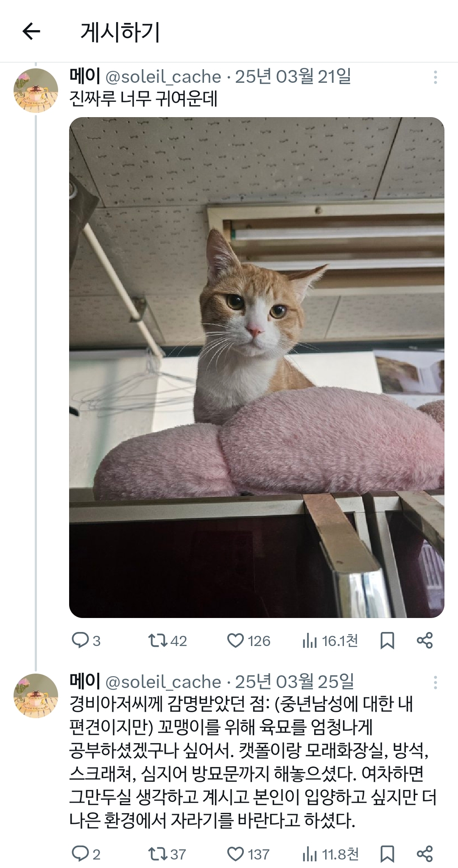This screenshot has width=458, height=868.
Task: Share the first cat photo post
Action: [424, 640]
